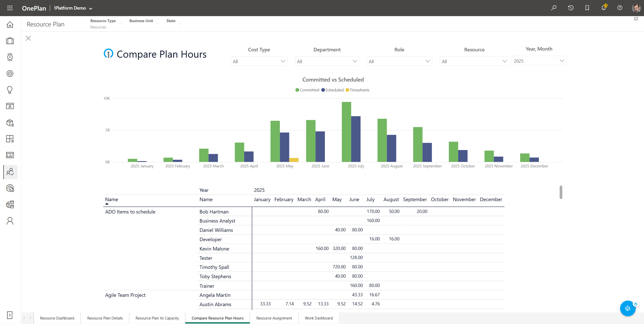
Task: Expand the Resource Type filter
Action: 121,23
